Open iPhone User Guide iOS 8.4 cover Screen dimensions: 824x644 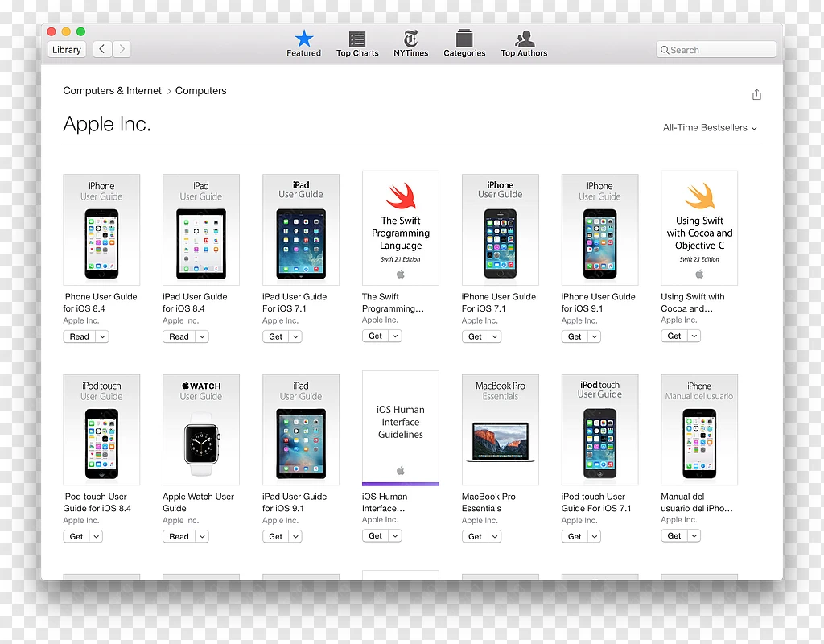click(x=101, y=229)
